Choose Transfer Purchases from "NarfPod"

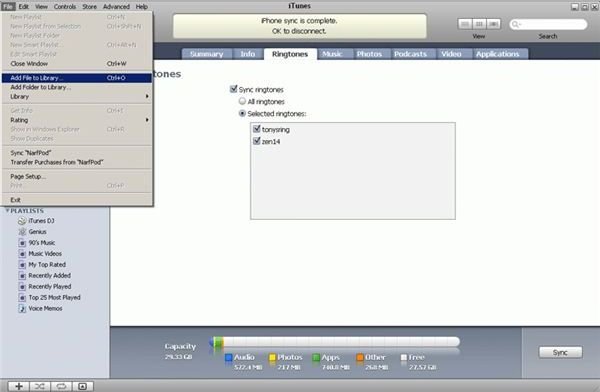[77, 162]
